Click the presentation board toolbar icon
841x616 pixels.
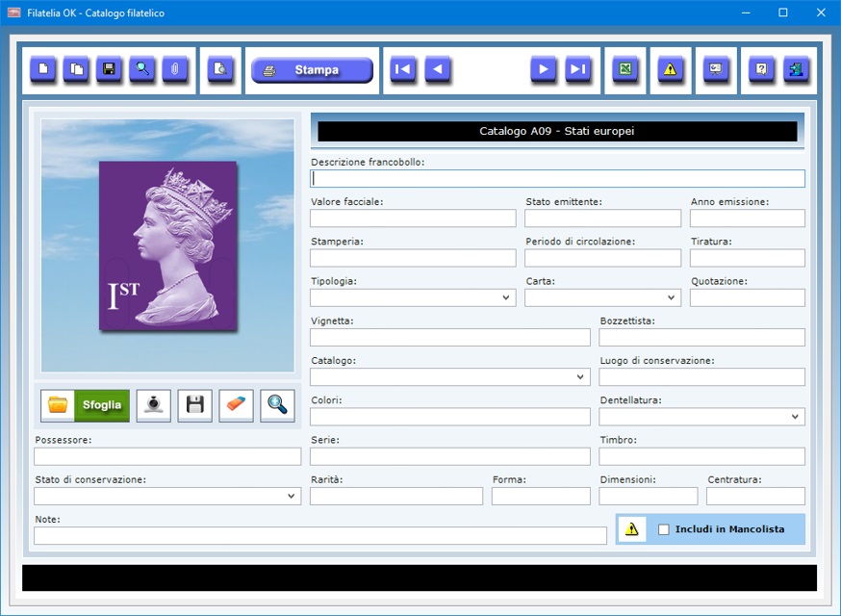click(x=716, y=69)
